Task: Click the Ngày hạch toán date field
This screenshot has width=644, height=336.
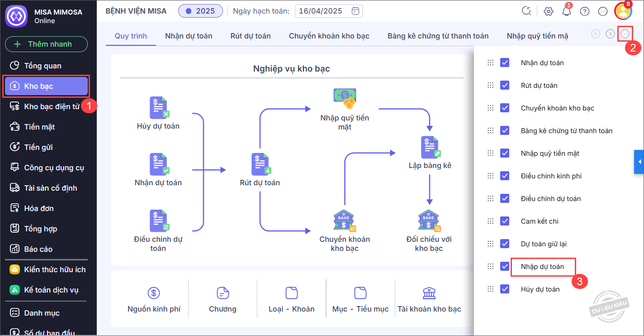Action: click(x=328, y=11)
